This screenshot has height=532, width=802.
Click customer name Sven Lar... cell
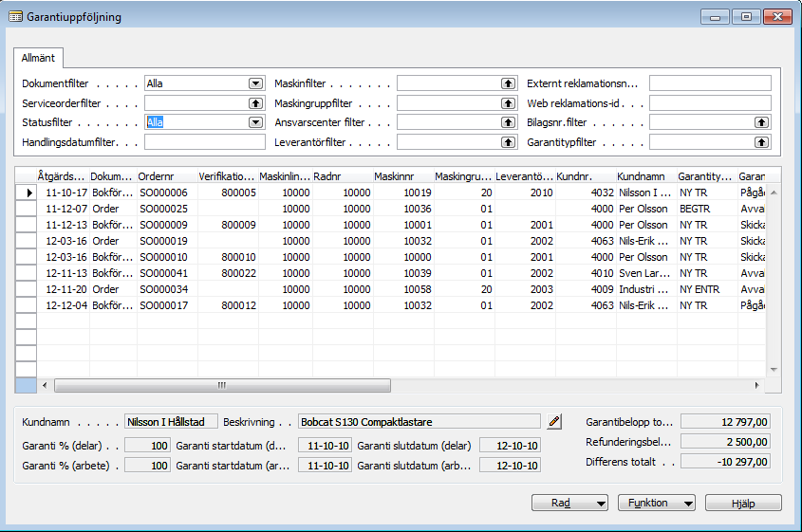pyautogui.click(x=646, y=273)
